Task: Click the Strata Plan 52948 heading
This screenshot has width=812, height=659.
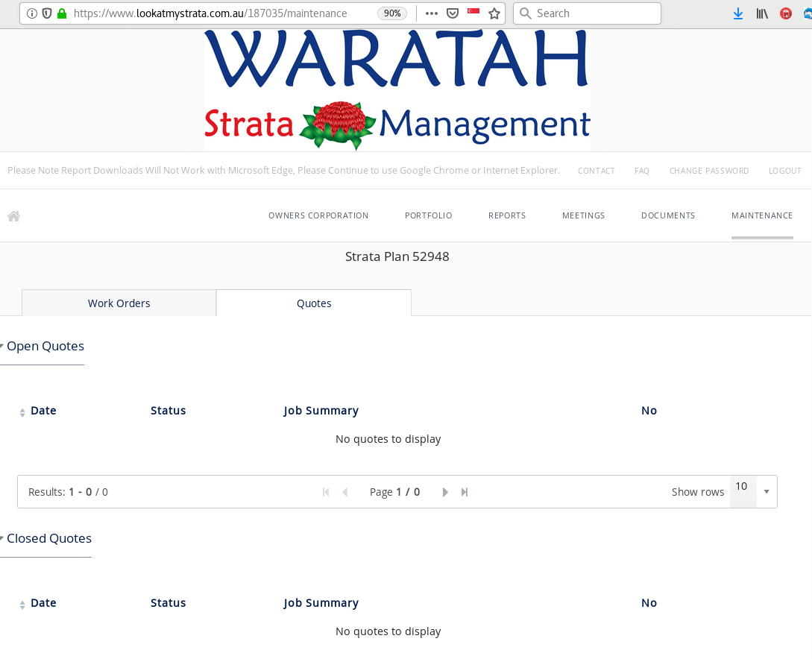Action: (397, 256)
